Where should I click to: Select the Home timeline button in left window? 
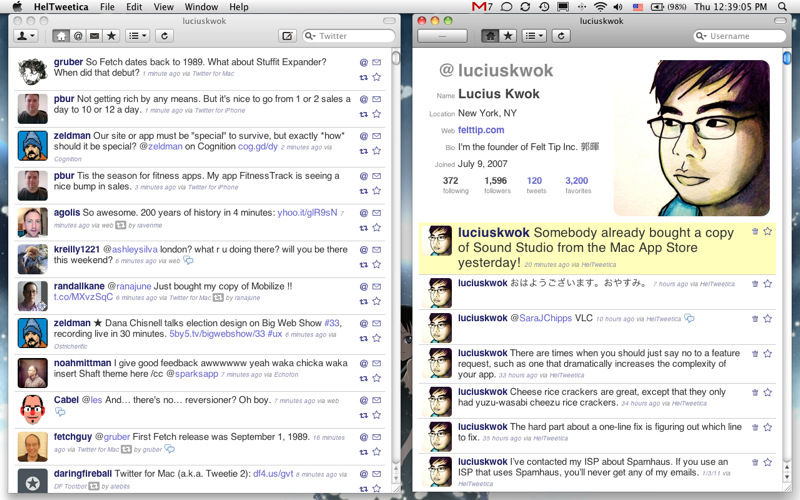[x=61, y=36]
